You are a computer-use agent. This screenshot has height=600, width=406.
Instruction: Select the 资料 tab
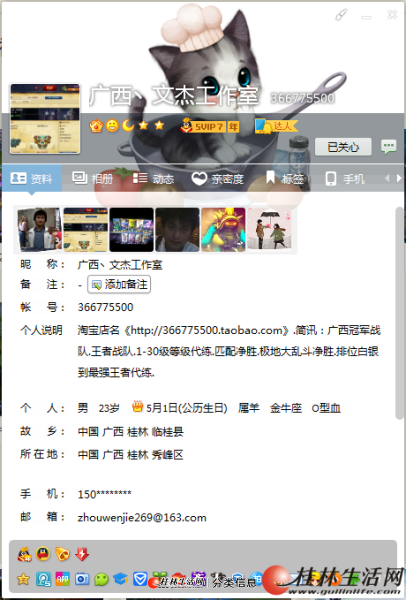click(31, 179)
